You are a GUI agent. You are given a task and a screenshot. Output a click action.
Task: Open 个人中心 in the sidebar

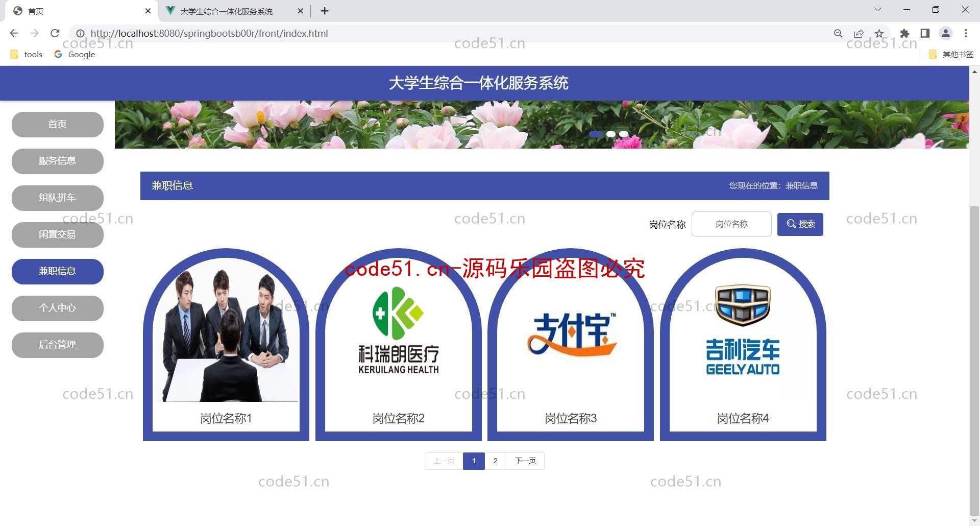click(58, 308)
